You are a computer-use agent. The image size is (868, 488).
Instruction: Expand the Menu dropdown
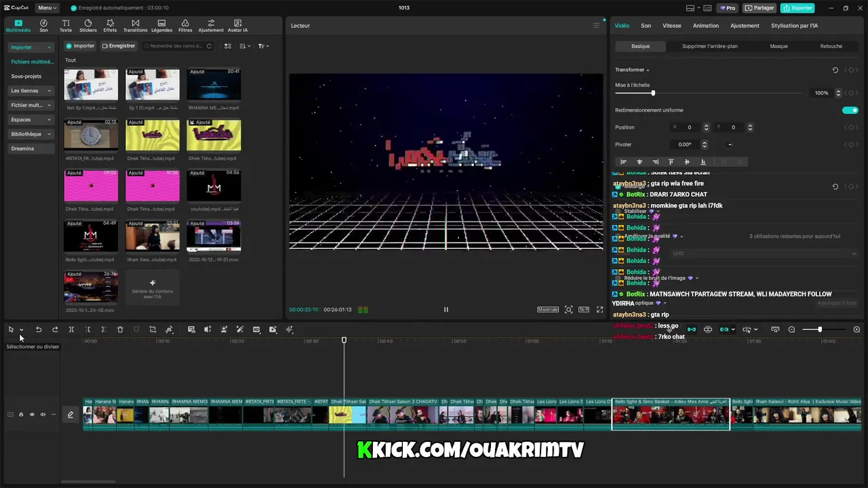point(47,8)
